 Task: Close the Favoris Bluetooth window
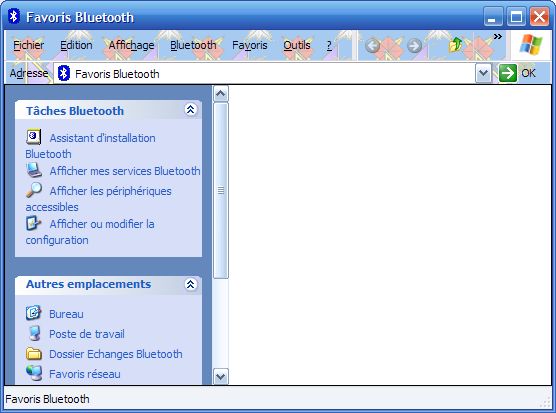click(x=539, y=17)
